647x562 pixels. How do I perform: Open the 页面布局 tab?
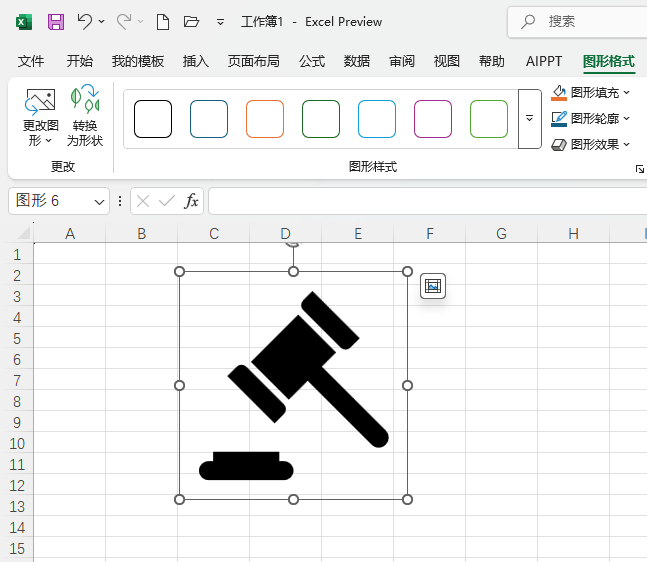tap(254, 61)
